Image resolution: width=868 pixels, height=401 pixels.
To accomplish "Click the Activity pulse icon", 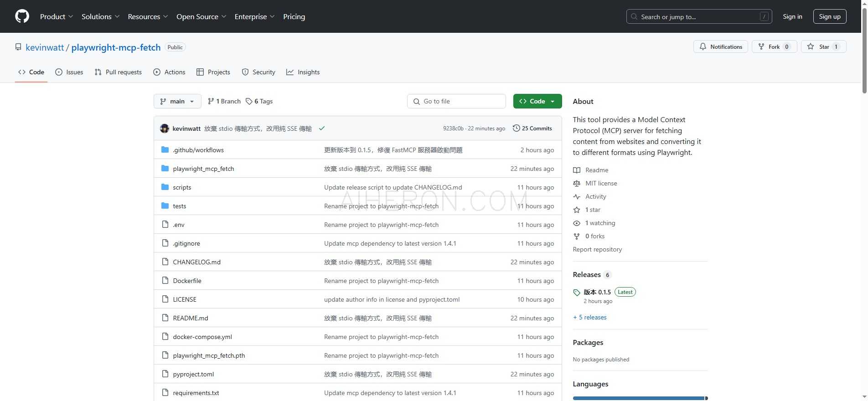I will point(577,196).
